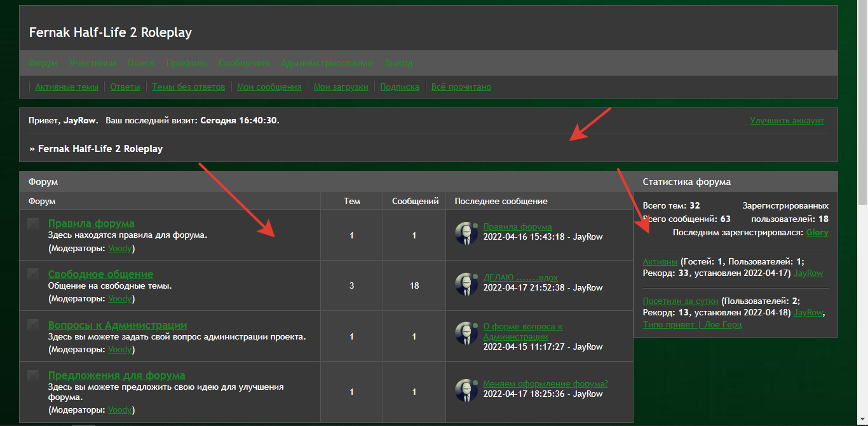Open the Активные темы link
Viewport: 868px width, 426px height.
tap(67, 86)
